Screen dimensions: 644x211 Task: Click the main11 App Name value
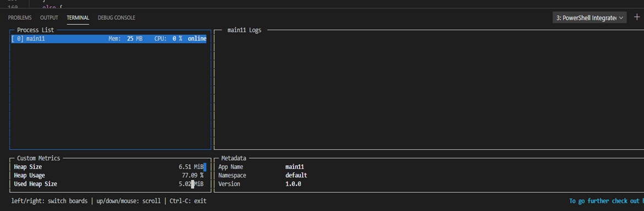point(294,167)
